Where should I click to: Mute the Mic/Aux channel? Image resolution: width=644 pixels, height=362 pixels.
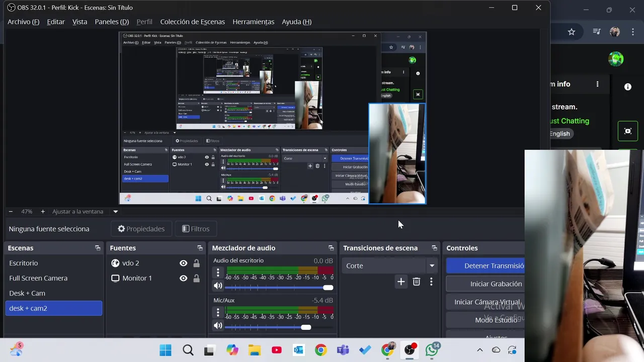click(218, 326)
